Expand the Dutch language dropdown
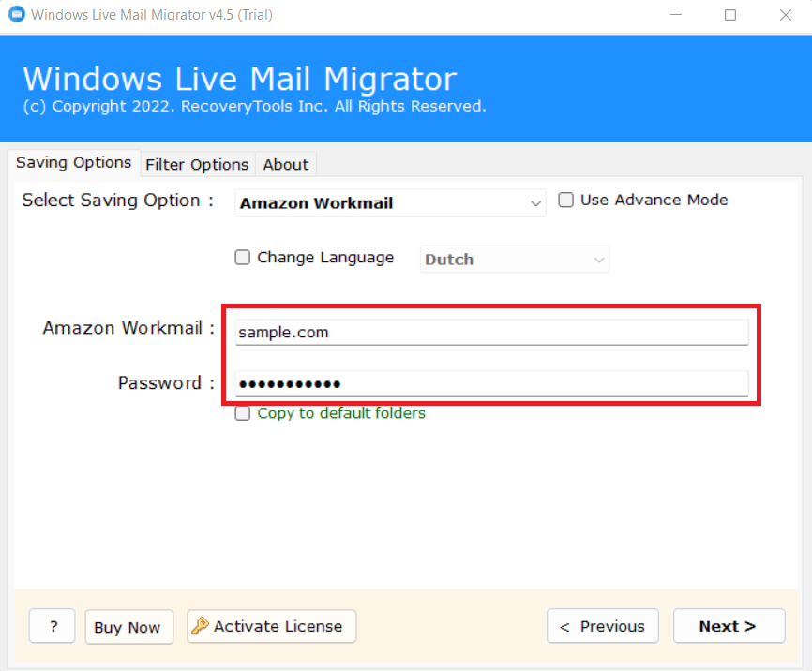 click(515, 259)
